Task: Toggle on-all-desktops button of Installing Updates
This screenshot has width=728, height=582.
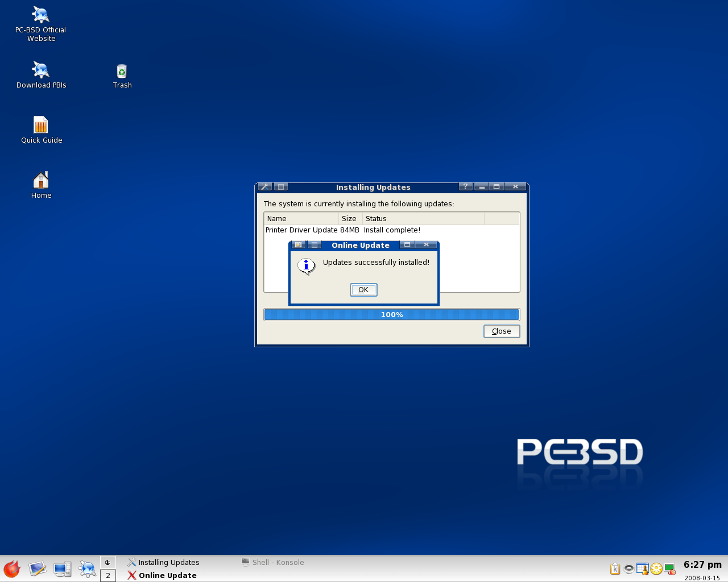Action: pos(281,187)
